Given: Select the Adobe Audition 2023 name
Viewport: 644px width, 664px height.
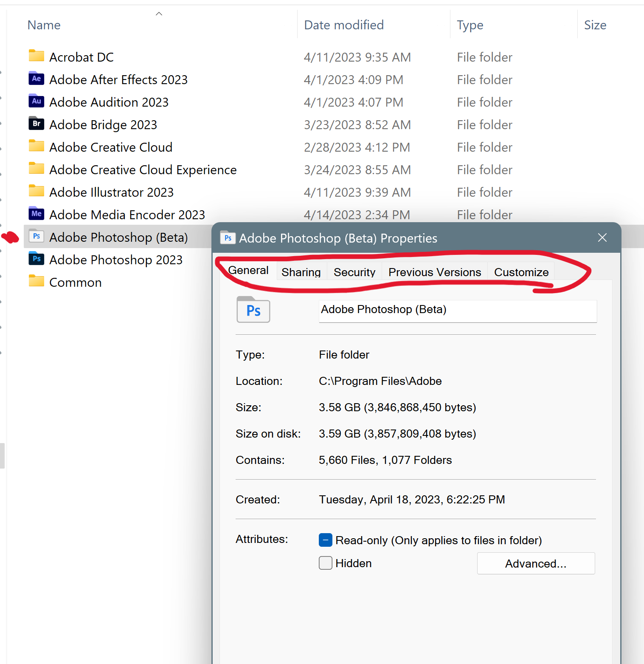Looking at the screenshot, I should tap(109, 102).
